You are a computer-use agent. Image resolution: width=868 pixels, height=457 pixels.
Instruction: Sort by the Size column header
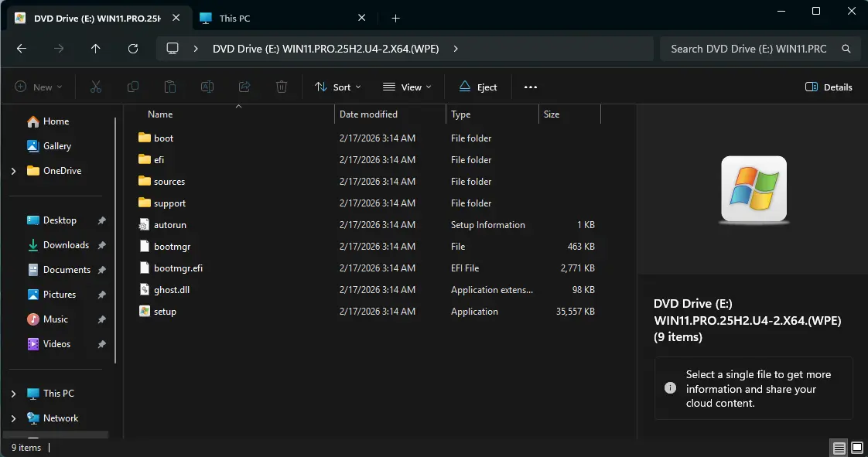point(552,114)
